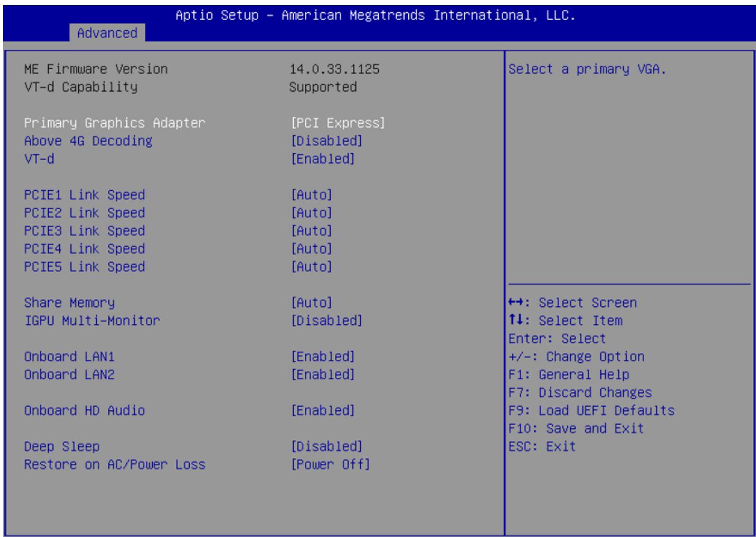Open Share Memory Auto option

click(x=312, y=303)
